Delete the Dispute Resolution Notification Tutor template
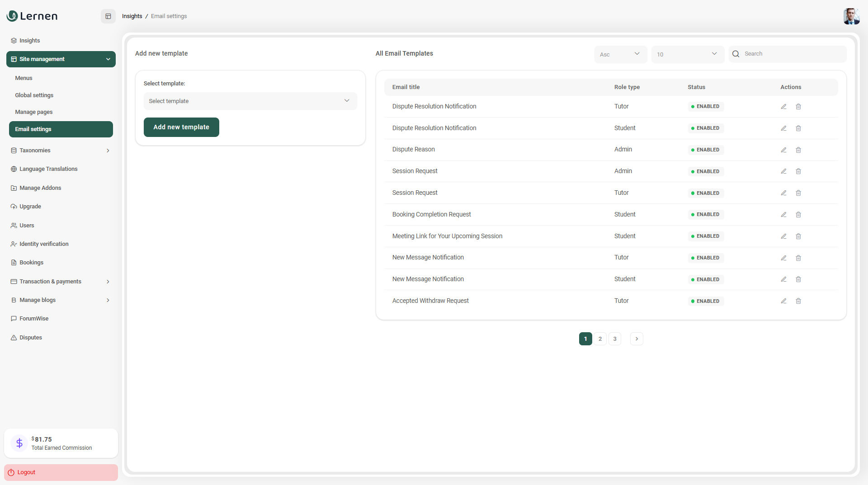This screenshot has width=868, height=485. (x=798, y=107)
